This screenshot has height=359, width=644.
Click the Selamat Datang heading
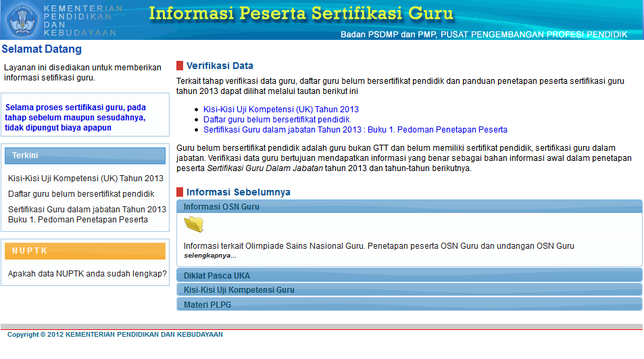pos(41,49)
